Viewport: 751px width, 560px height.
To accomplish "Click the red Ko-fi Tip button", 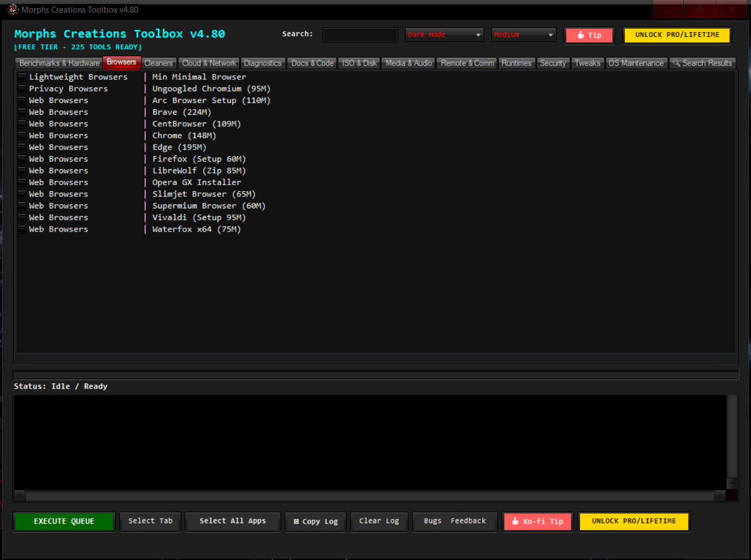I will tap(538, 521).
